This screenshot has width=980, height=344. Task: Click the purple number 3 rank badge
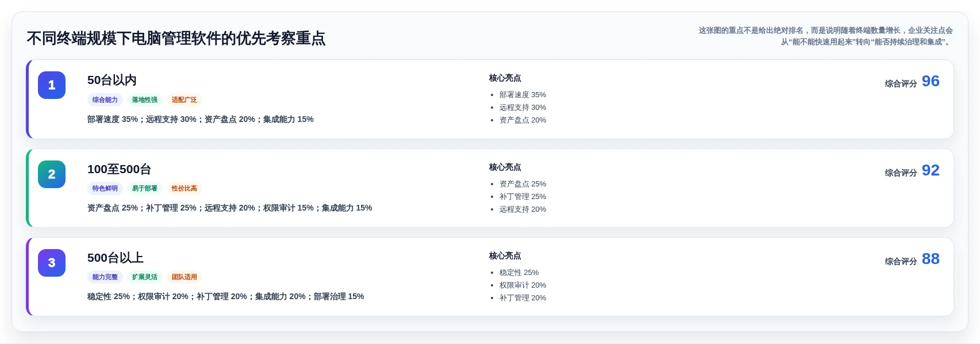[x=52, y=263]
